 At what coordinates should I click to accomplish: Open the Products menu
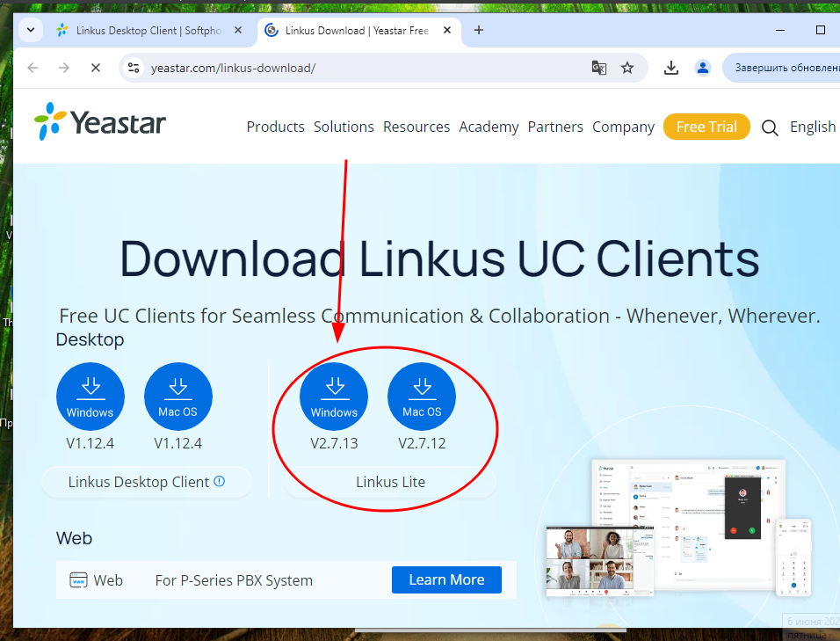(275, 127)
